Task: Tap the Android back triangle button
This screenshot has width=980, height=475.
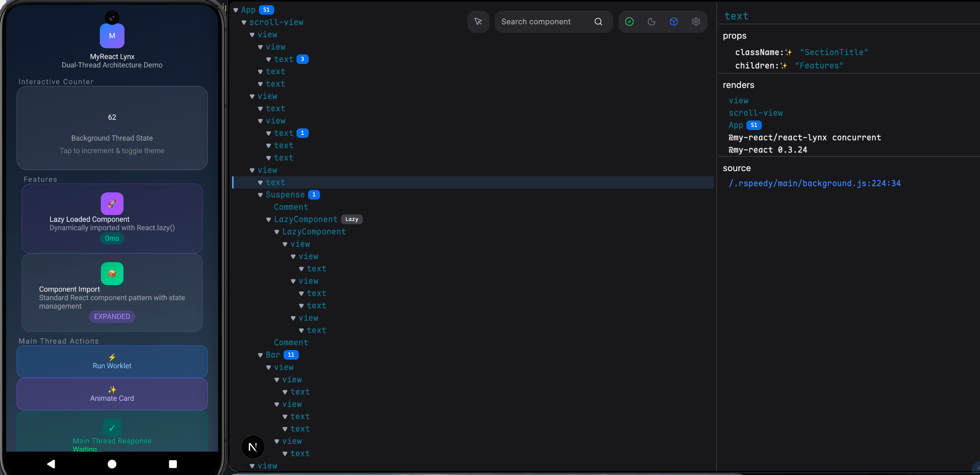Action: pos(51,464)
